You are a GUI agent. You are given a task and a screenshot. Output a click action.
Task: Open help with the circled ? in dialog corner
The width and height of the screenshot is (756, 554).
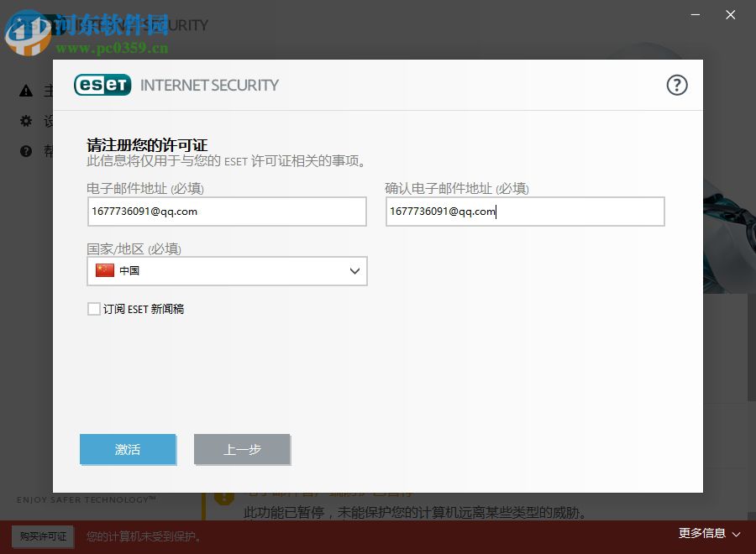click(677, 85)
